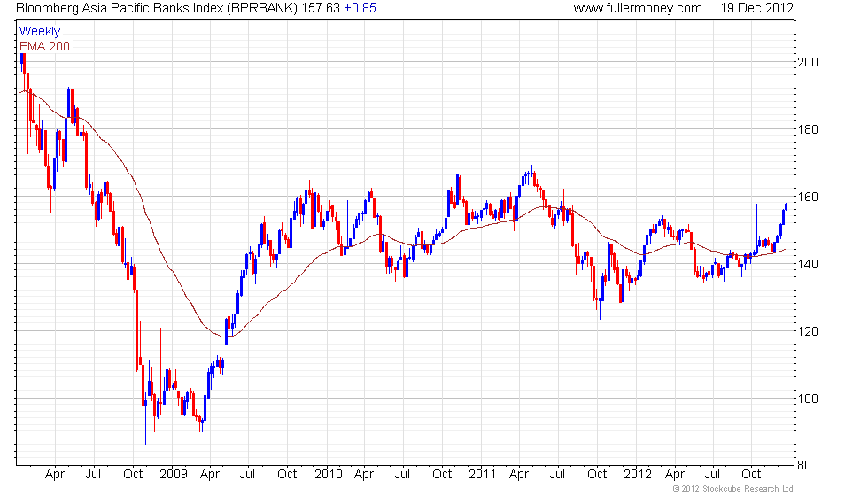The width and height of the screenshot is (868, 496).
Task: Click the x-axis label '2010'
Action: tap(329, 475)
